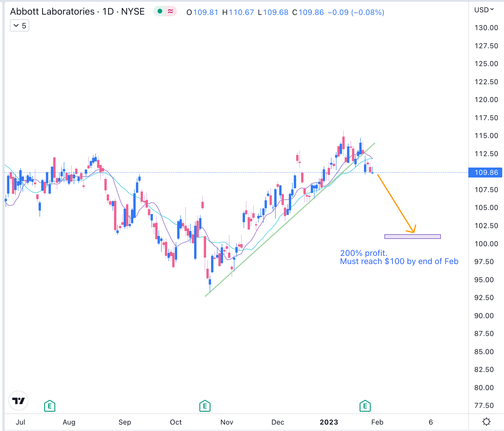Select the current price label 109.86
504x431 pixels.
[485, 173]
